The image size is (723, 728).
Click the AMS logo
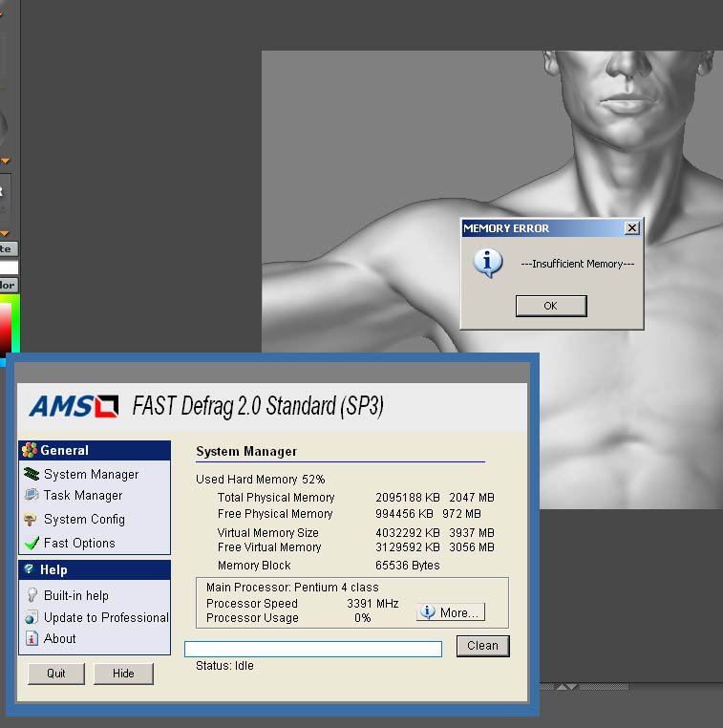pos(74,406)
